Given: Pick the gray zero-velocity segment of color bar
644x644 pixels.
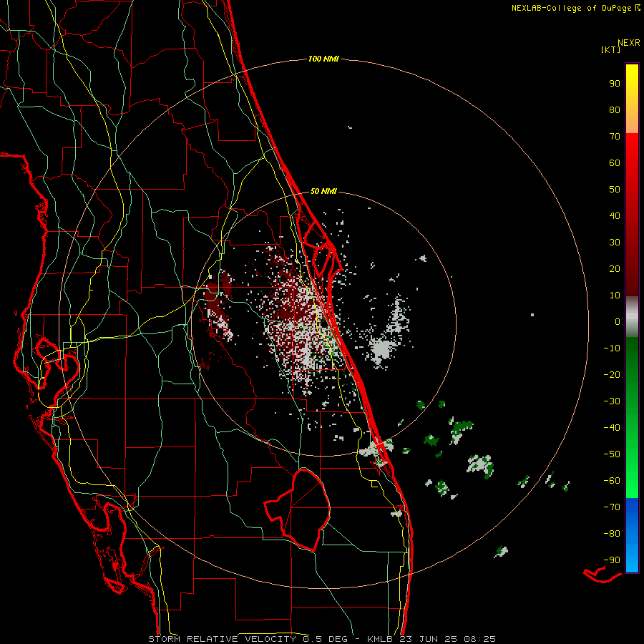Looking at the screenshot, I should tap(632, 317).
